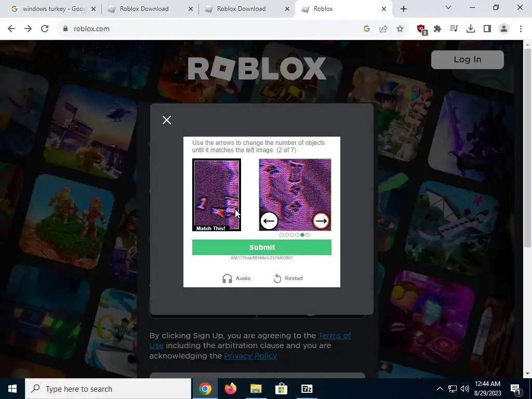Open 7-Zip from the taskbar
Screen dimensions: 532x399
tap(307, 389)
